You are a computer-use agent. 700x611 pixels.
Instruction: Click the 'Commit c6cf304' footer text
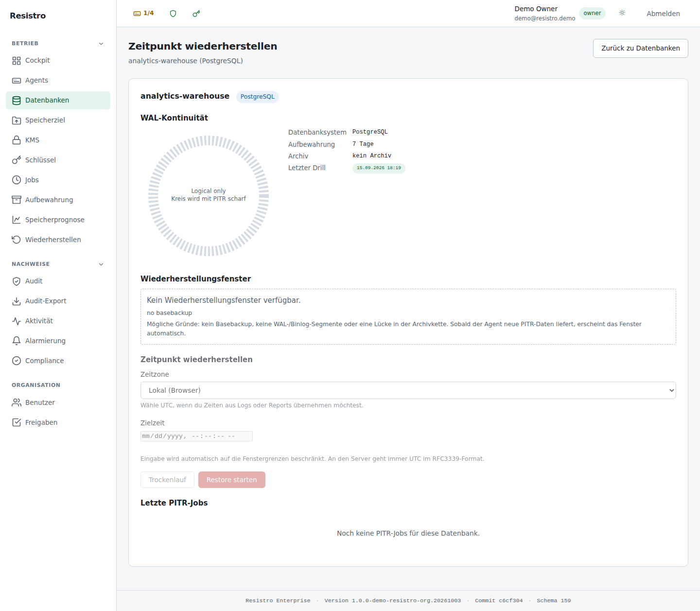click(x=499, y=601)
